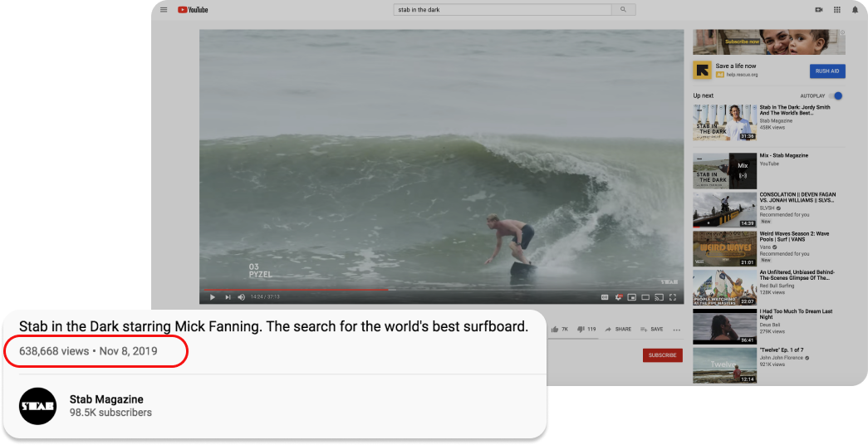Open 'Weird Waves Season 2' video title
The image size is (868, 445).
794,237
